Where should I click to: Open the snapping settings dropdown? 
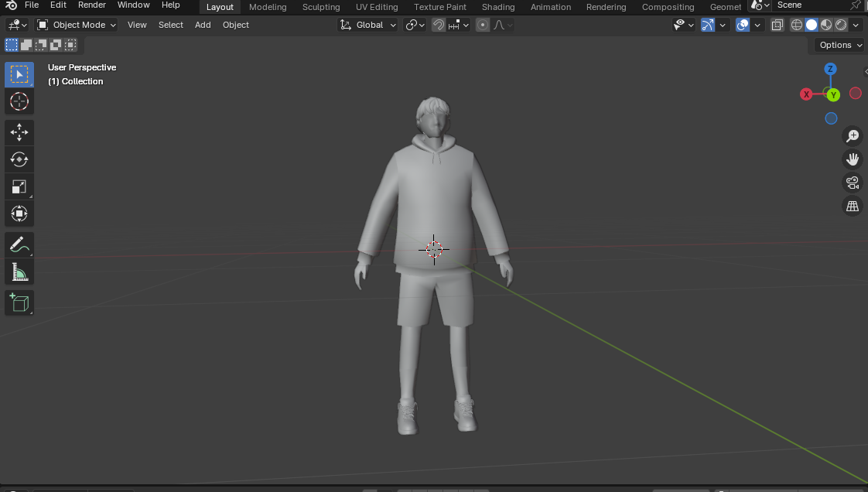[459, 25]
